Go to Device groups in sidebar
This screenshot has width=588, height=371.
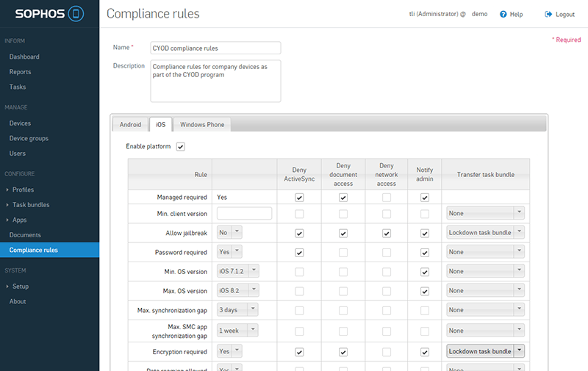click(x=29, y=138)
